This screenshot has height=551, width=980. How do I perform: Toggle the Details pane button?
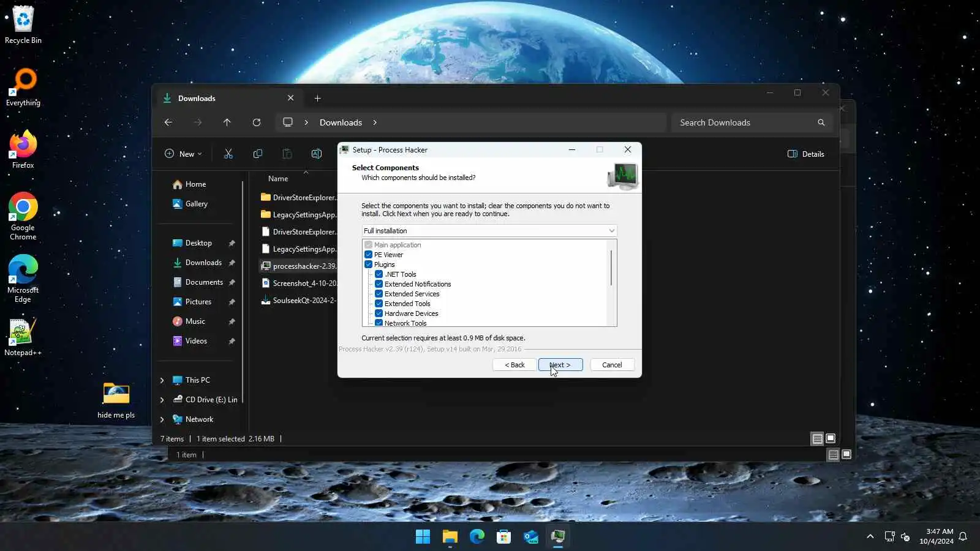pyautogui.click(x=806, y=154)
